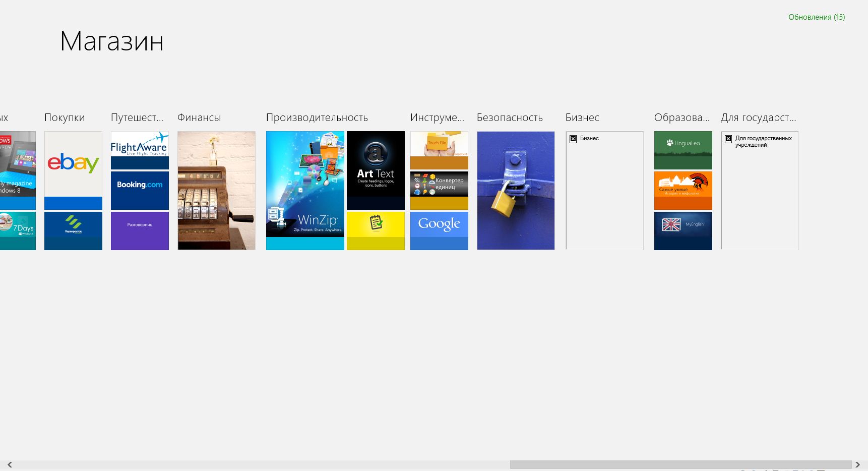Open the eBay app tile
The width and height of the screenshot is (868, 471).
pos(73,170)
